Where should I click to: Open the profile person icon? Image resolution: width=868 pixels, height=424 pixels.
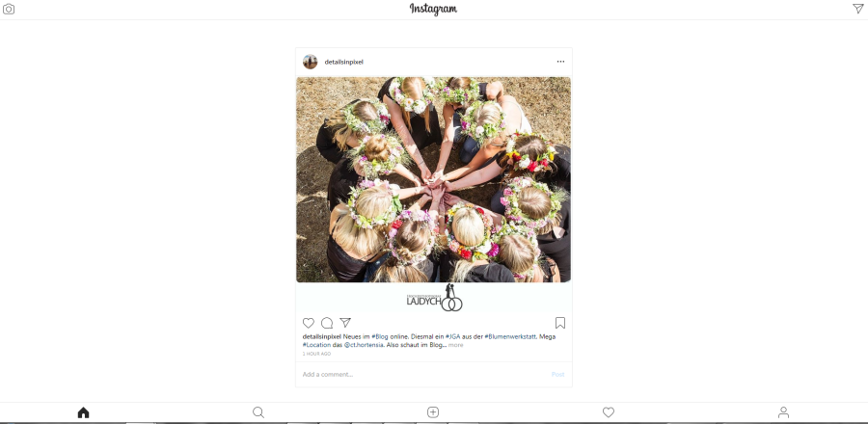783,412
